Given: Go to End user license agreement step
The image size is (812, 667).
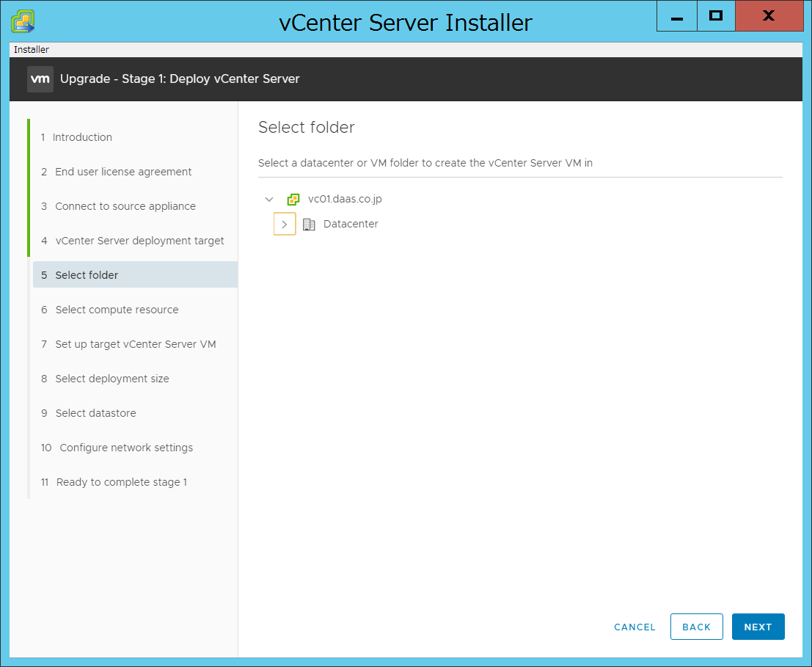Looking at the screenshot, I should click(116, 172).
